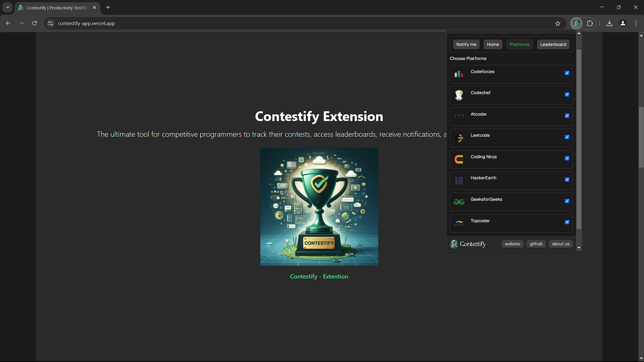The image size is (644, 362).
Task: Reload the current page
Action: 35,23
